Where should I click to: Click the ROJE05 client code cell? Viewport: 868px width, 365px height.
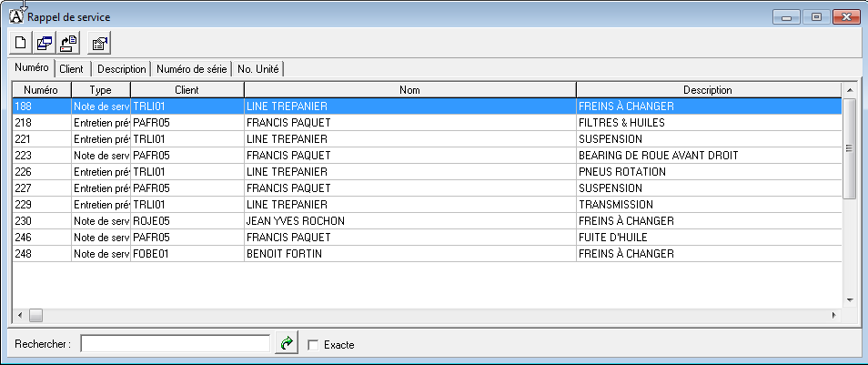[187, 221]
